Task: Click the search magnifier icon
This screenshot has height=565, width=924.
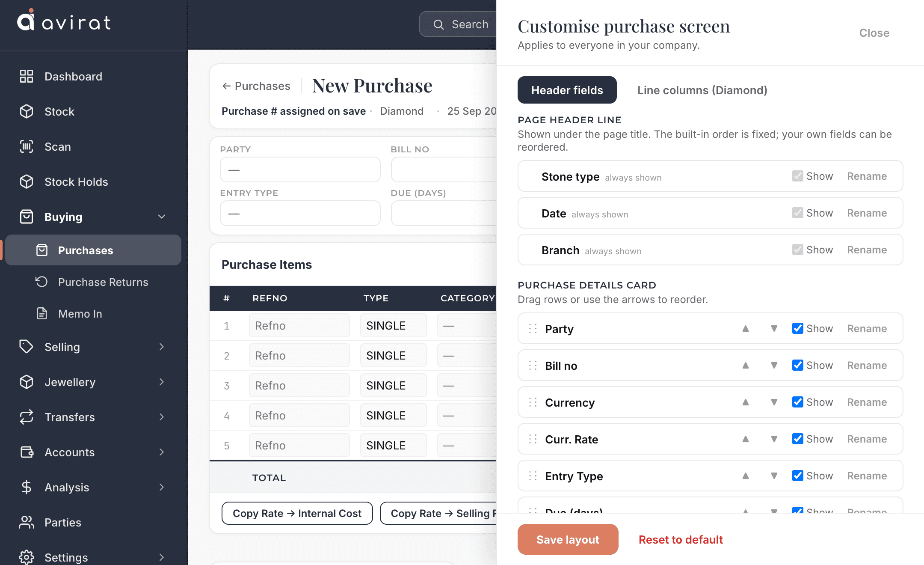Action: coord(438,24)
